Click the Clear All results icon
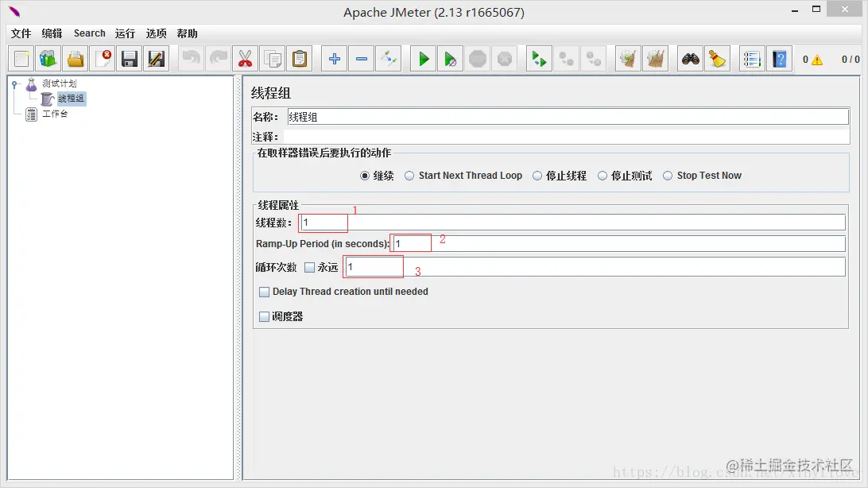 click(656, 59)
